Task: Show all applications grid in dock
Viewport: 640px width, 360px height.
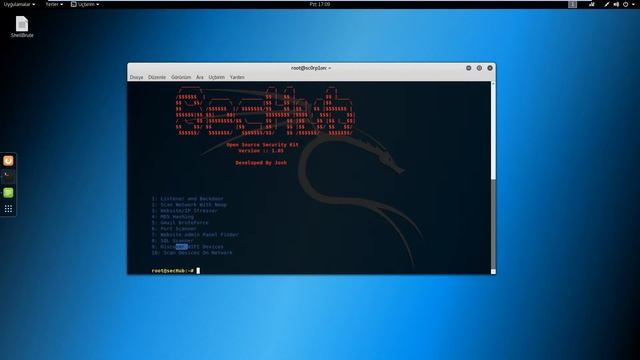Action: tap(8, 209)
